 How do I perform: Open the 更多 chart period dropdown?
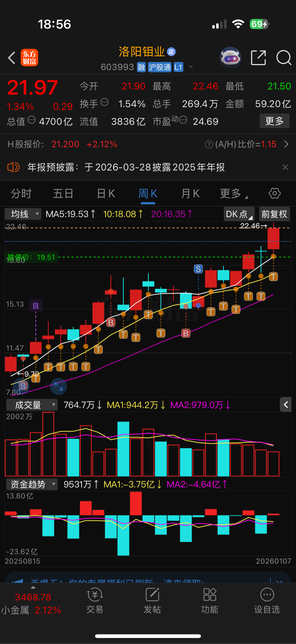[x=234, y=194]
